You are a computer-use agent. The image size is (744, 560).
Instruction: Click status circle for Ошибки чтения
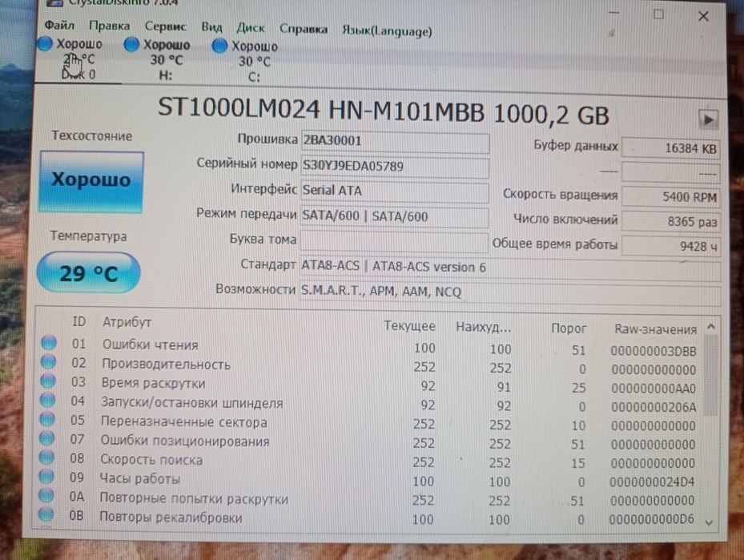tap(49, 342)
